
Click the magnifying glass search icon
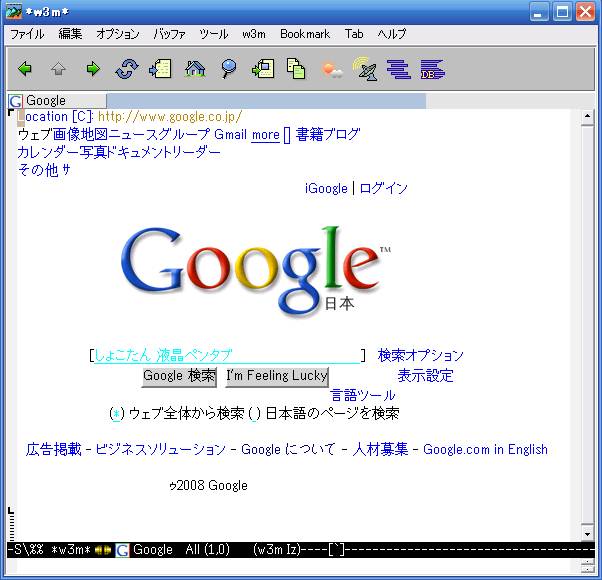229,69
